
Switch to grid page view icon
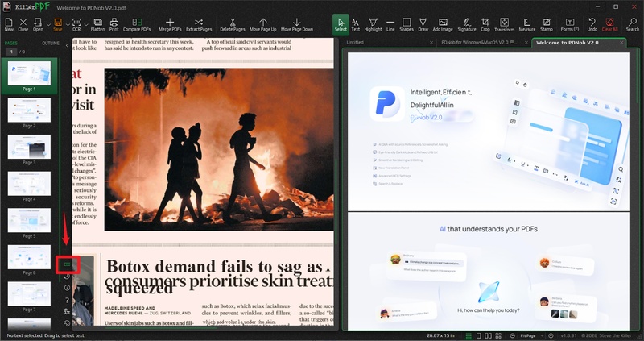coord(498,335)
